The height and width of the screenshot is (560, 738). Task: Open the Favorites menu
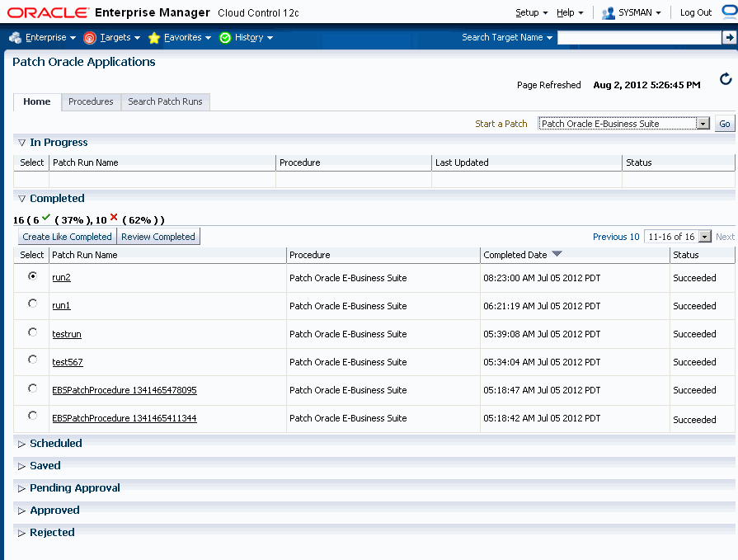coord(187,38)
